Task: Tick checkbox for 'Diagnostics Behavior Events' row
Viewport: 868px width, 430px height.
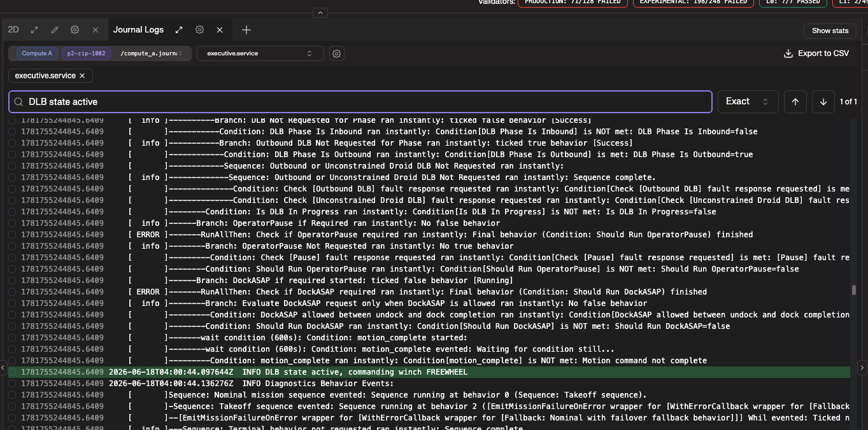Action: point(12,384)
